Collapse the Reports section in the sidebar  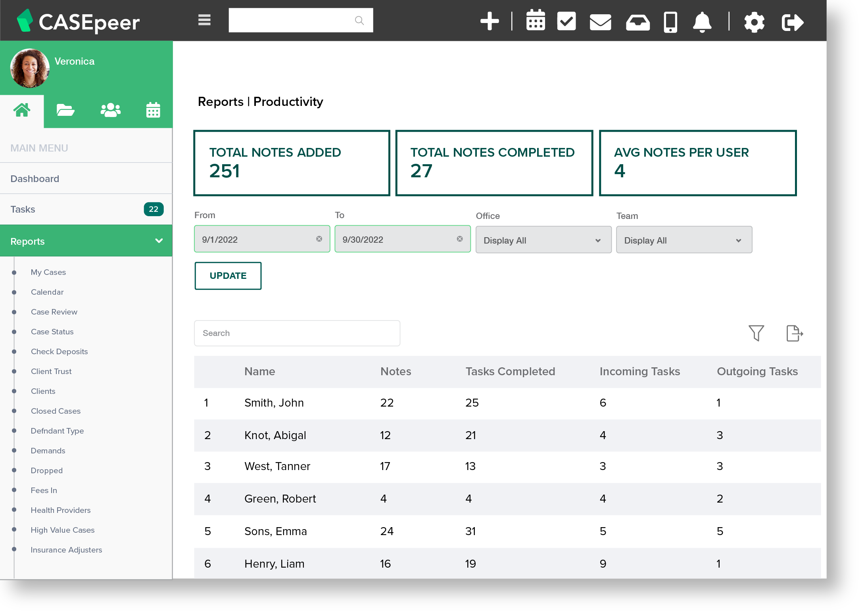159,241
